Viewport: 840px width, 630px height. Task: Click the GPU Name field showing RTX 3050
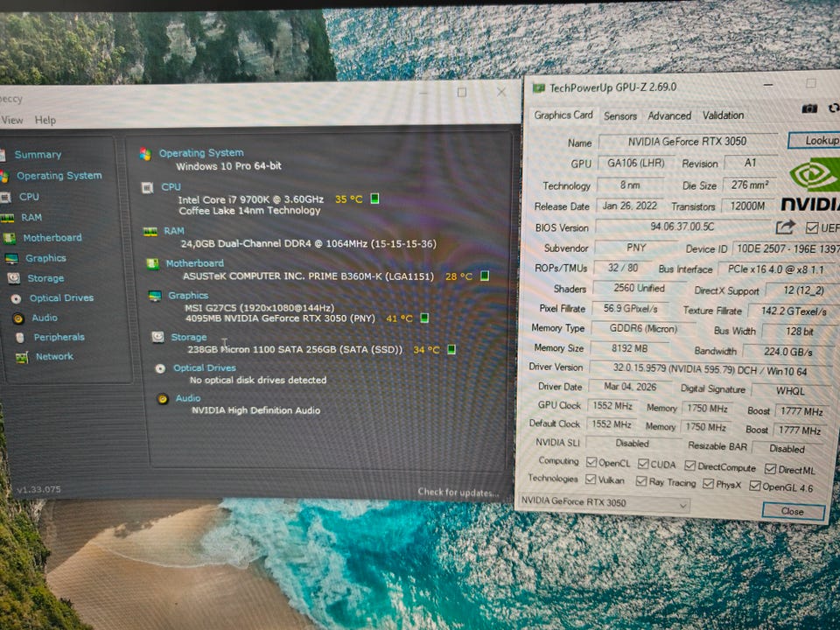688,142
